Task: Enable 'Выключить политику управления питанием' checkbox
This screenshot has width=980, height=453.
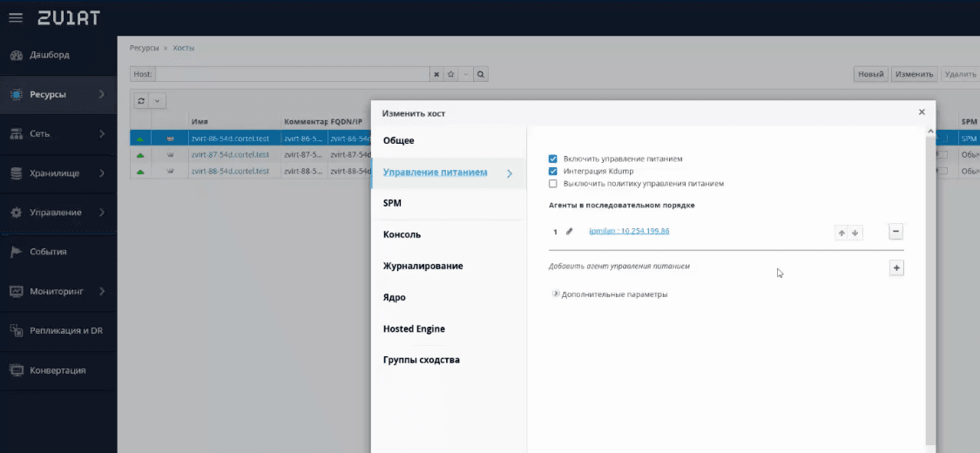Action: pos(553,184)
